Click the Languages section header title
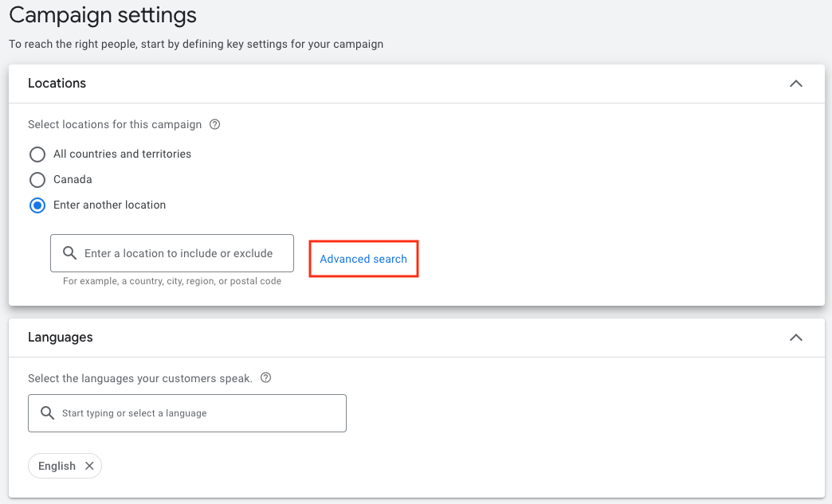Image resolution: width=832 pixels, height=504 pixels. 60,337
